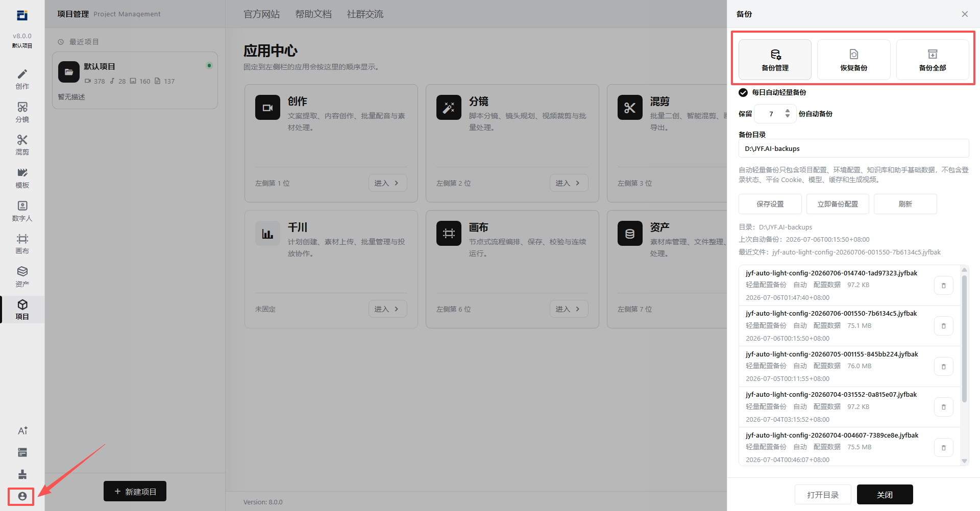Click the 关闭 button
980x511 pixels.
[885, 495]
